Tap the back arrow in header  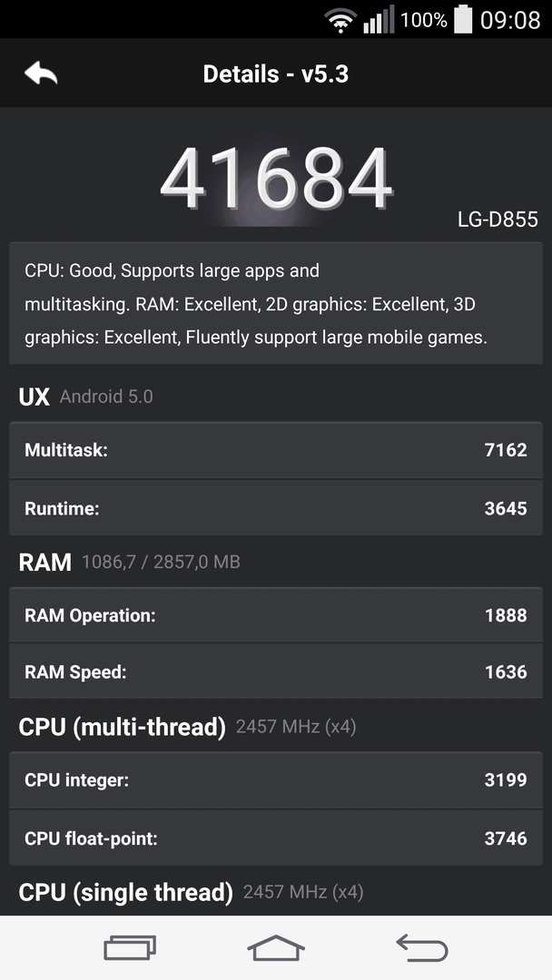point(41,73)
